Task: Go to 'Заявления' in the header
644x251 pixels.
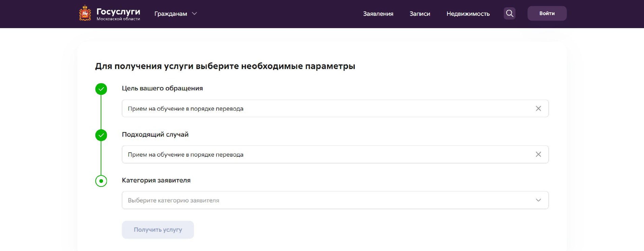Action: coord(378,14)
